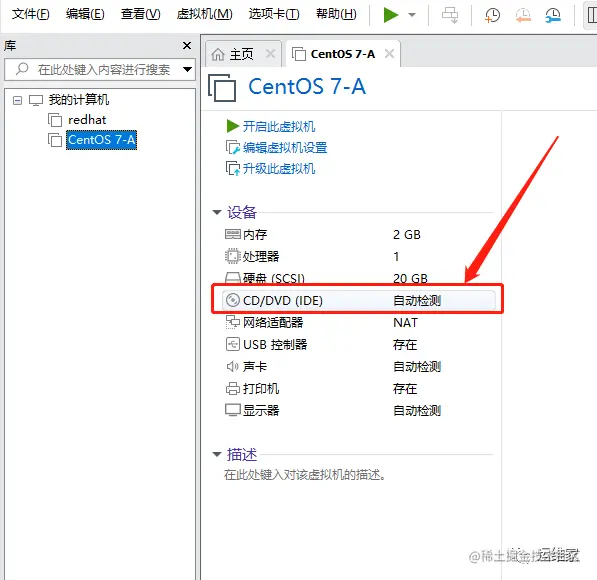This screenshot has width=597, height=580.
Task: Click the 显示器 display row
Action: tap(359, 411)
